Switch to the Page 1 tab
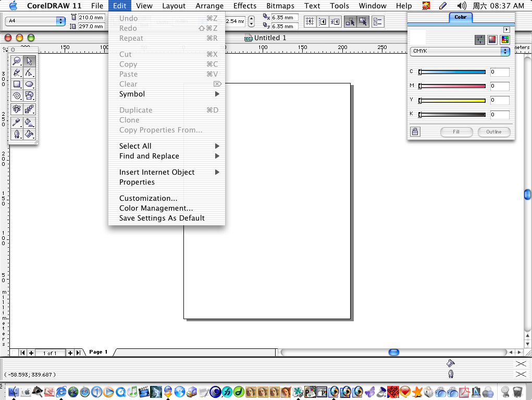 tap(98, 352)
